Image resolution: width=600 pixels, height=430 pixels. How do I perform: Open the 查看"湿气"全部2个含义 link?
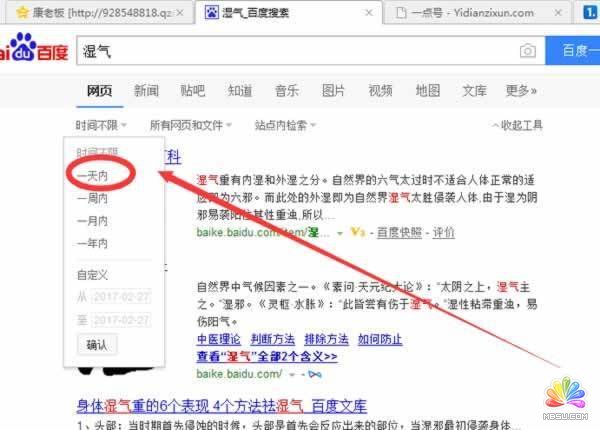266,356
